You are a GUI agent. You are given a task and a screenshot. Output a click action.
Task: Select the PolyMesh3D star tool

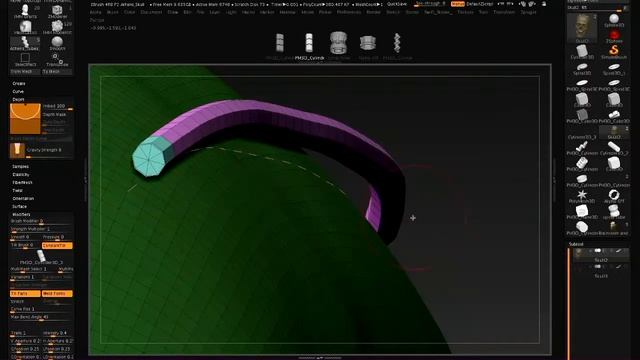pyautogui.click(x=582, y=196)
